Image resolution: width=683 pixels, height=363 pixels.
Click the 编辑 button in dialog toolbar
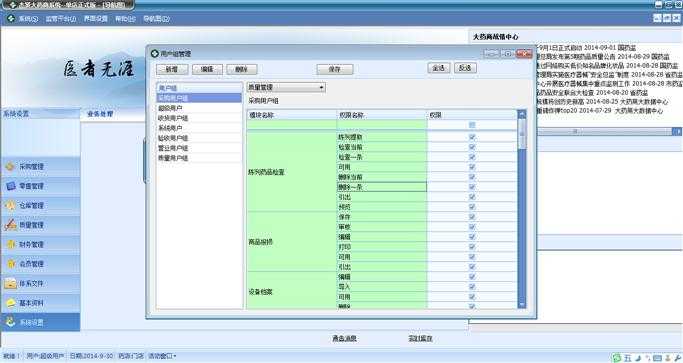tap(207, 69)
